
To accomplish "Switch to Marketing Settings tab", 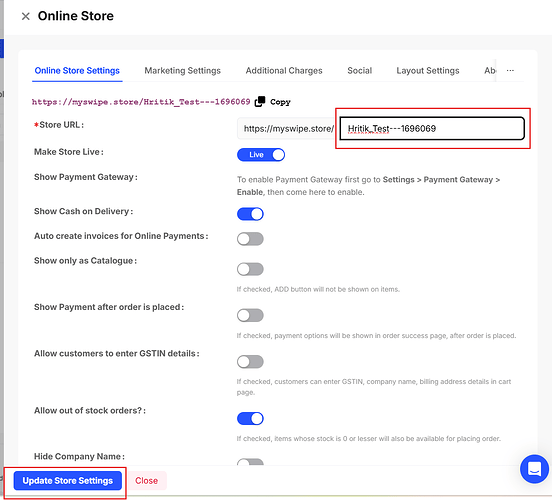I will point(182,70).
